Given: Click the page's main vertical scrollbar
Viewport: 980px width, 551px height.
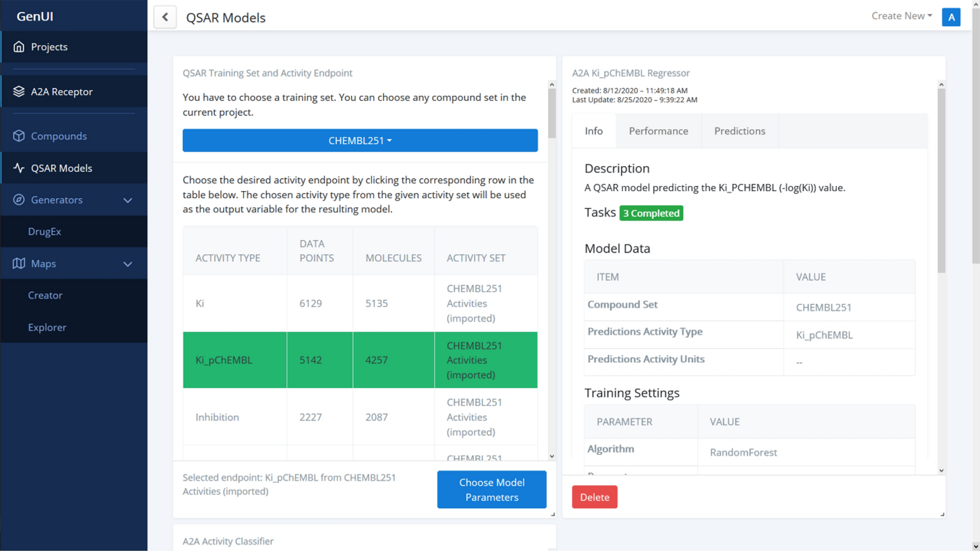Looking at the screenshot, I should coord(976,136).
